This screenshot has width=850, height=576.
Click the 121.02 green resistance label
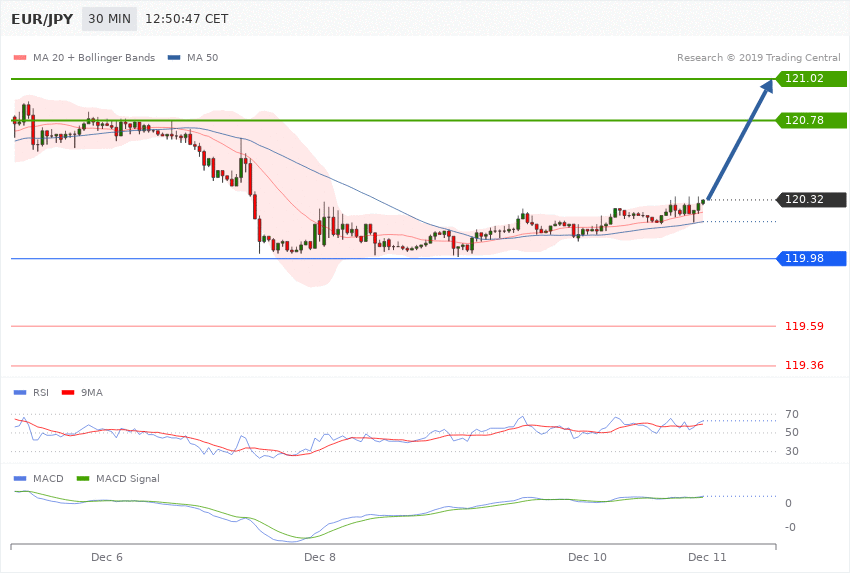[812, 79]
